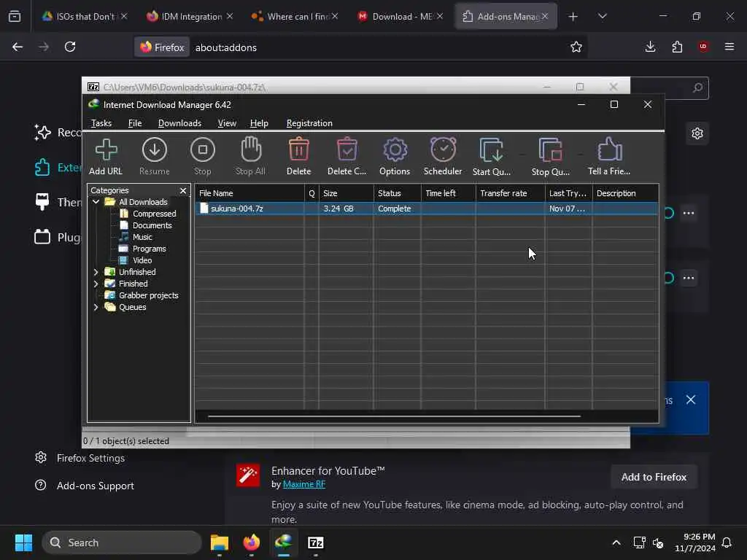
Task: Sort by Size column header
Action: click(x=347, y=193)
